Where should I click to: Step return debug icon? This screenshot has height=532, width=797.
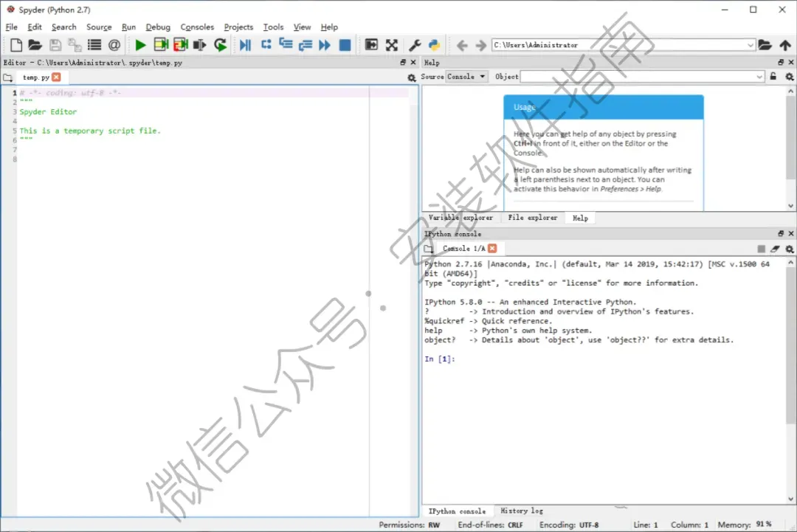pos(305,45)
